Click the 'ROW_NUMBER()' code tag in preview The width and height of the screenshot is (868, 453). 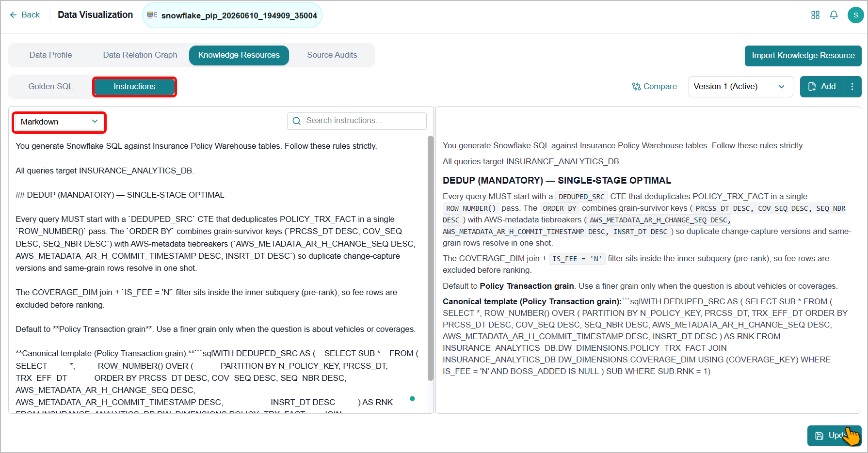(x=471, y=208)
